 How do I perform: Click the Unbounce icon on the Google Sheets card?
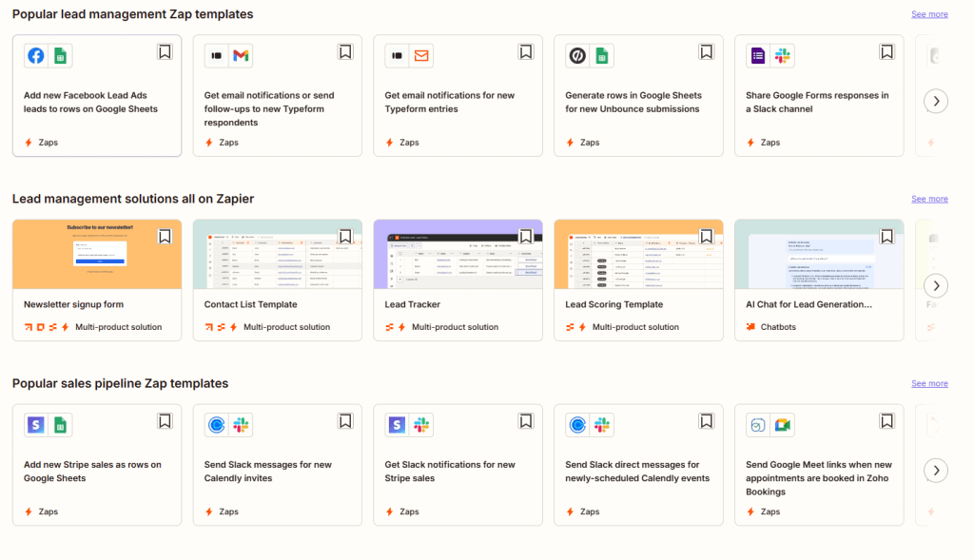(x=577, y=56)
